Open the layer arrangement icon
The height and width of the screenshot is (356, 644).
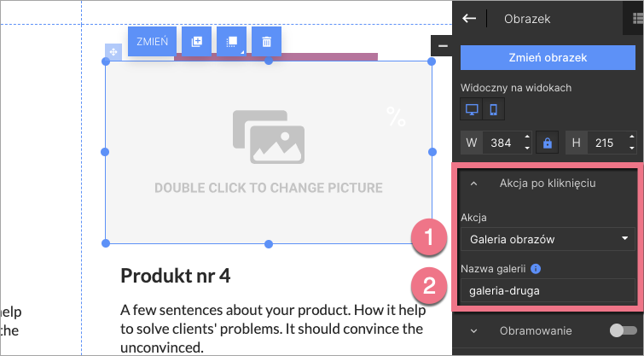tap(231, 41)
